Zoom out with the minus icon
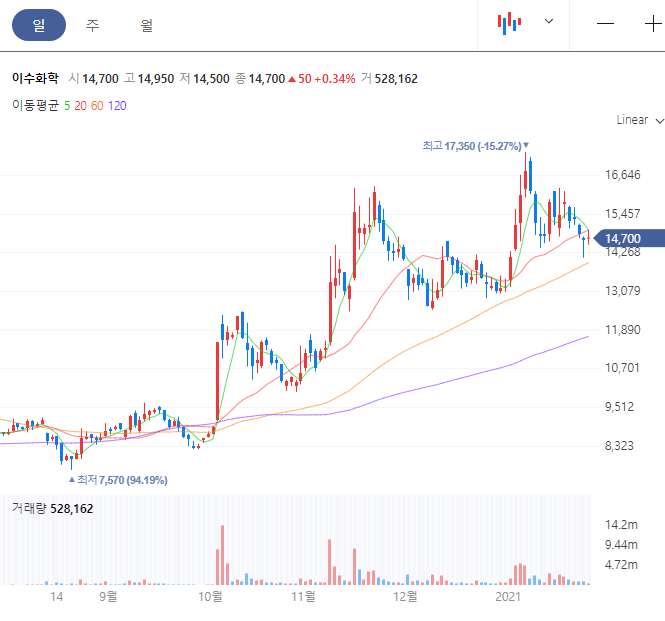Screen dimensions: 665x621 point(605,23)
